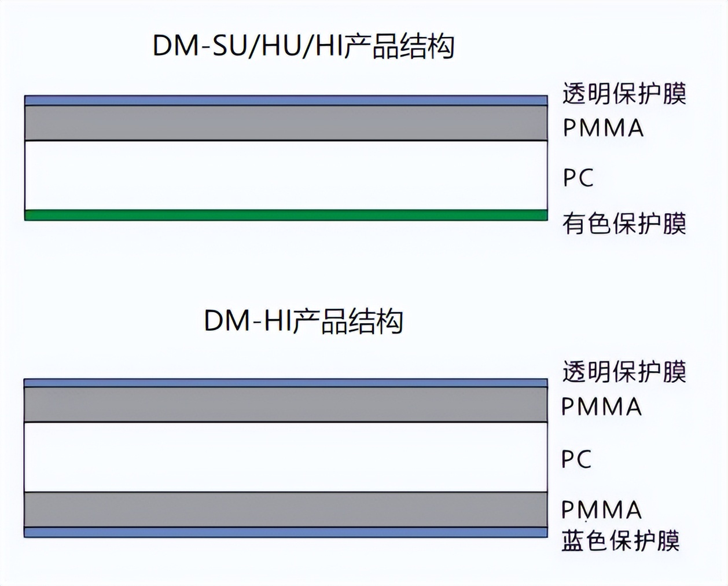Select the 有色保护膜 label
The image size is (728, 586).
pyautogui.click(x=624, y=224)
